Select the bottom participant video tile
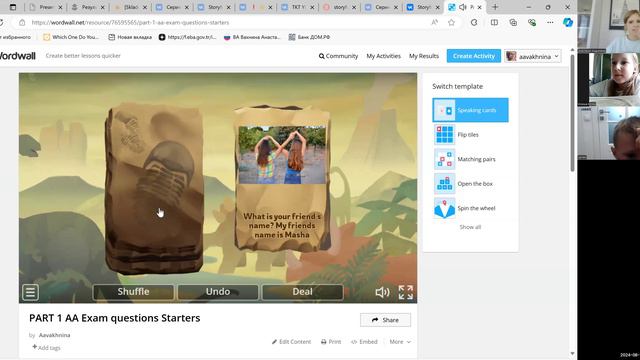This screenshot has height=360, width=640. coord(609,133)
